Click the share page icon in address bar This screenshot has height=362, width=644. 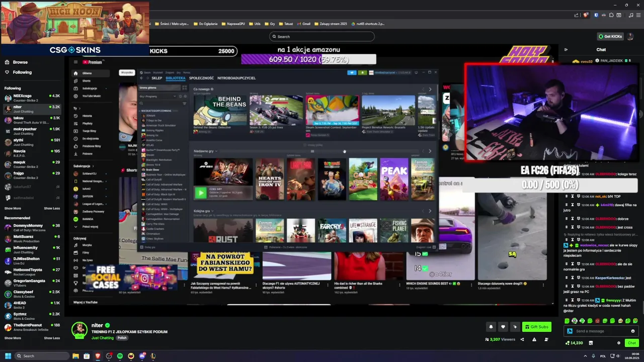tap(577, 15)
